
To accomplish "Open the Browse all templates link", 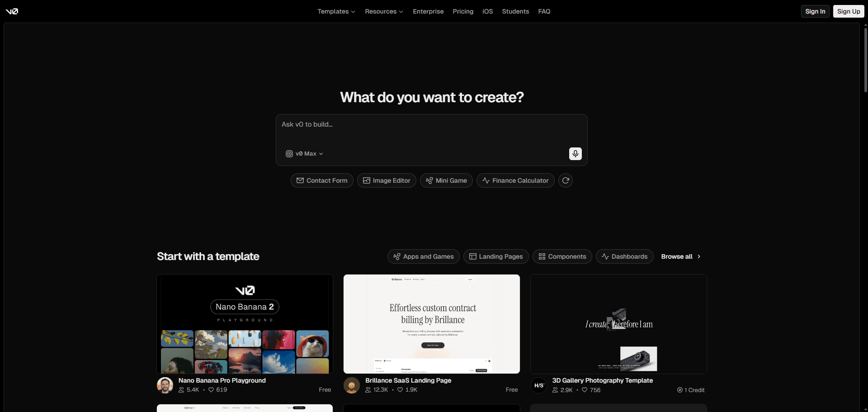I will 680,256.
